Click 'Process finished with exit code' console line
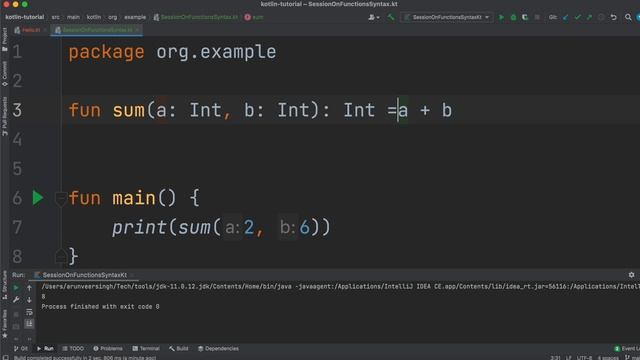640x360 pixels. [100, 307]
